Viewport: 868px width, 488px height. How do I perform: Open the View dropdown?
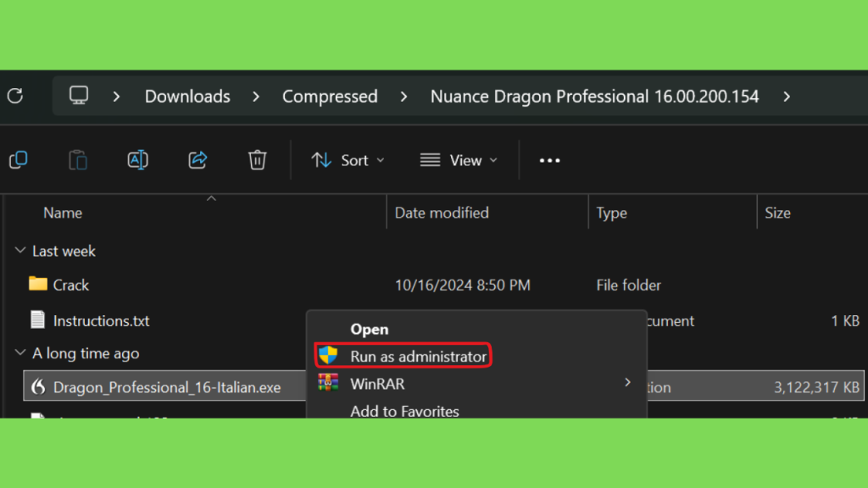coord(459,160)
